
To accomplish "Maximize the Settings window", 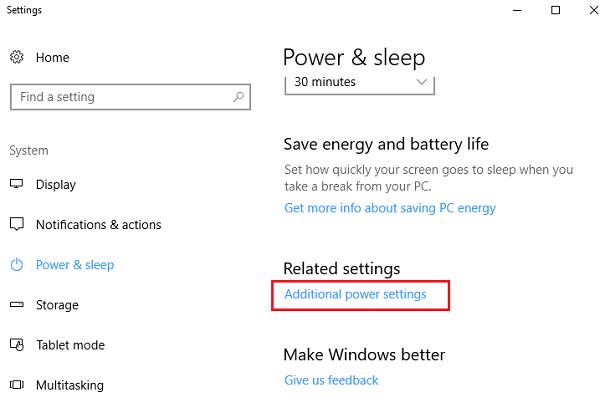I will click(x=556, y=10).
